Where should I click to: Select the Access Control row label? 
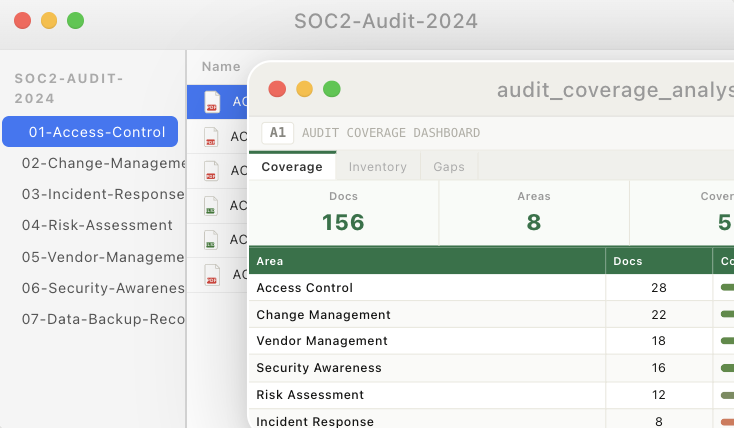[305, 288]
